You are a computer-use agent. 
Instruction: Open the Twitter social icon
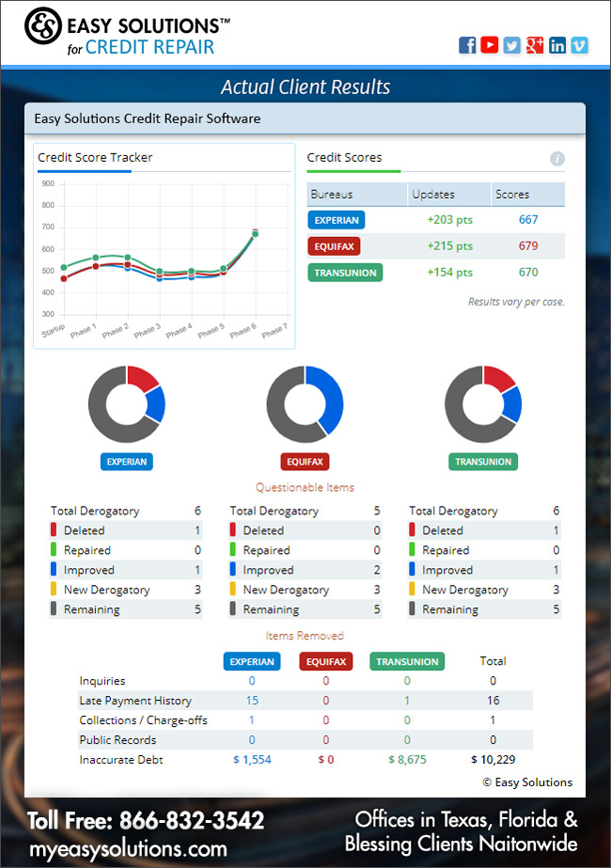click(512, 45)
